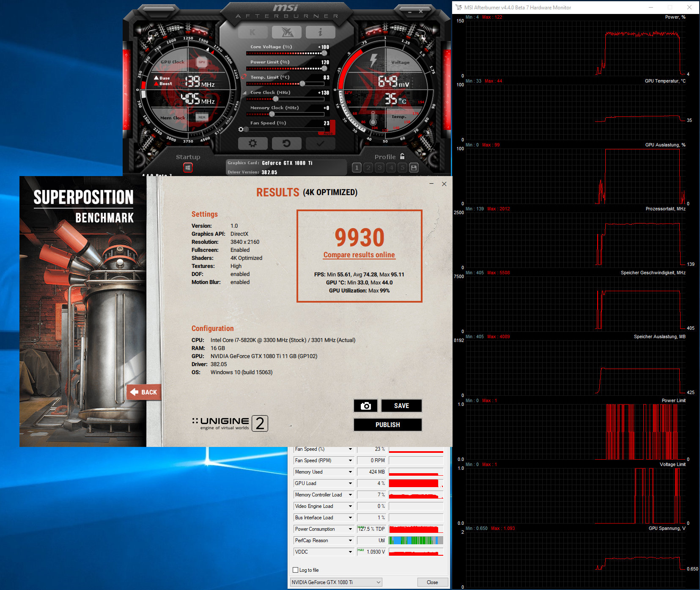This screenshot has width=700, height=590.
Task: Expand the Fan Speed (RPM) sensor dropdown
Action: point(350,460)
